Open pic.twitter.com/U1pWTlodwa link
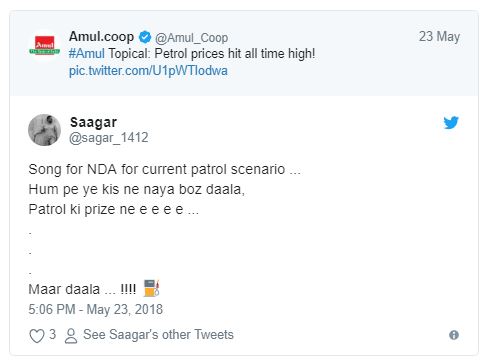The height and width of the screenshot is (363, 494). 148,71
